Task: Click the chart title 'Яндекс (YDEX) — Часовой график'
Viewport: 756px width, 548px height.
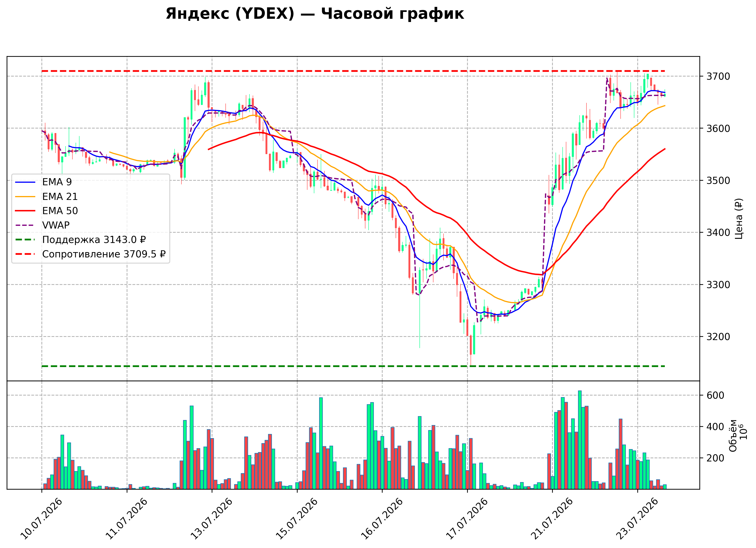Action: pyautogui.click(x=315, y=14)
